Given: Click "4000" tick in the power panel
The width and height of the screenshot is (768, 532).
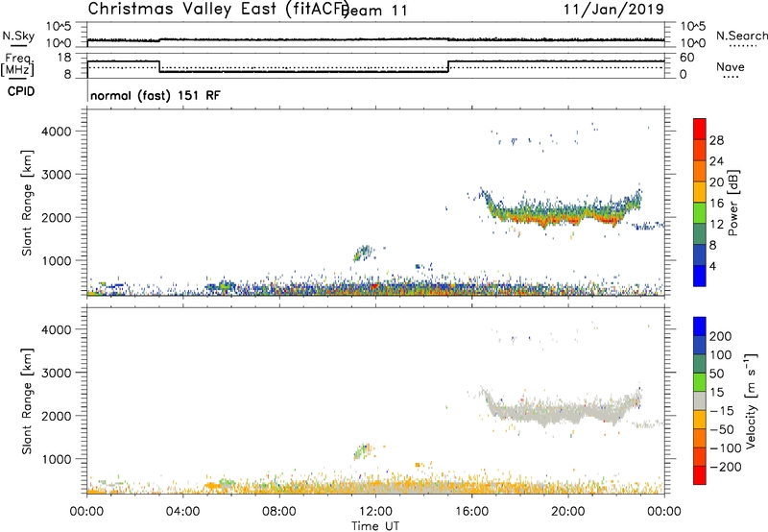Looking at the screenshot, I should click(x=57, y=132).
